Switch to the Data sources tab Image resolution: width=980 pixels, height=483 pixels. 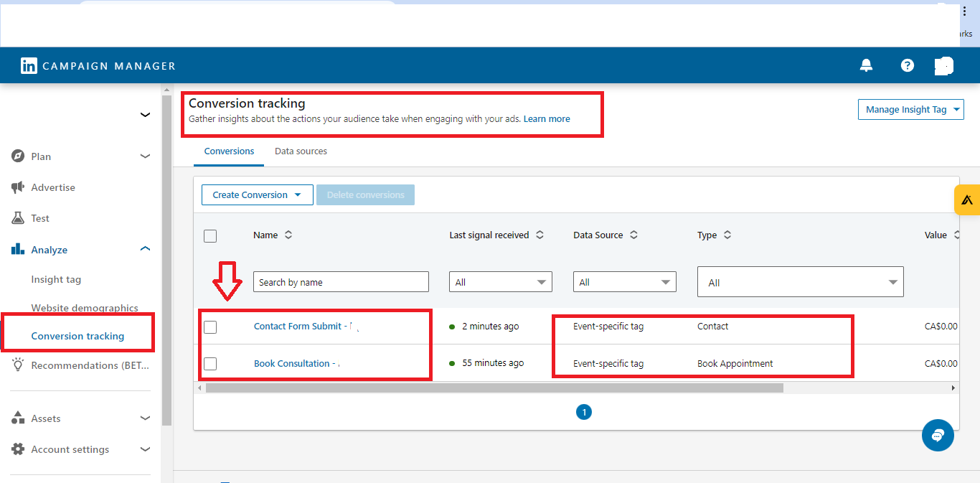[x=301, y=151]
